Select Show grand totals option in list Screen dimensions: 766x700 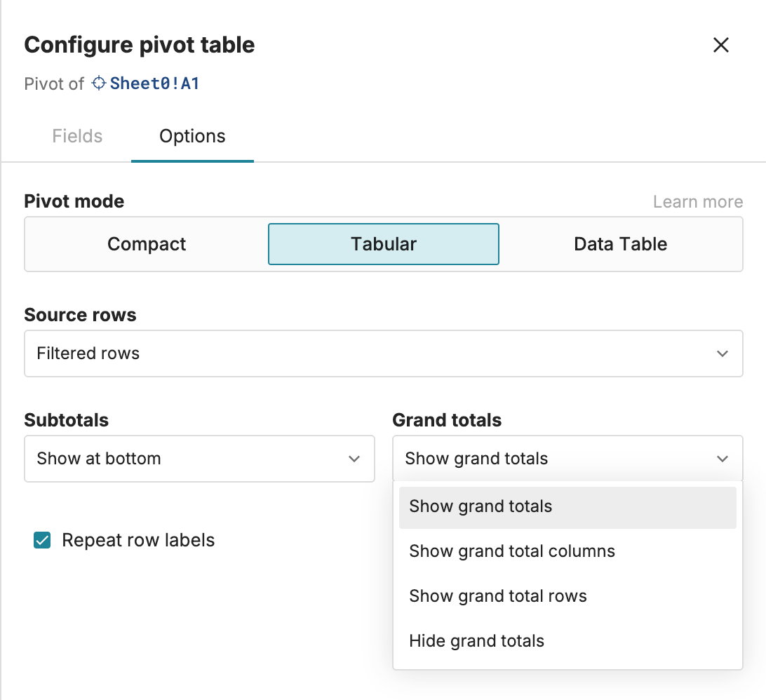pos(567,506)
